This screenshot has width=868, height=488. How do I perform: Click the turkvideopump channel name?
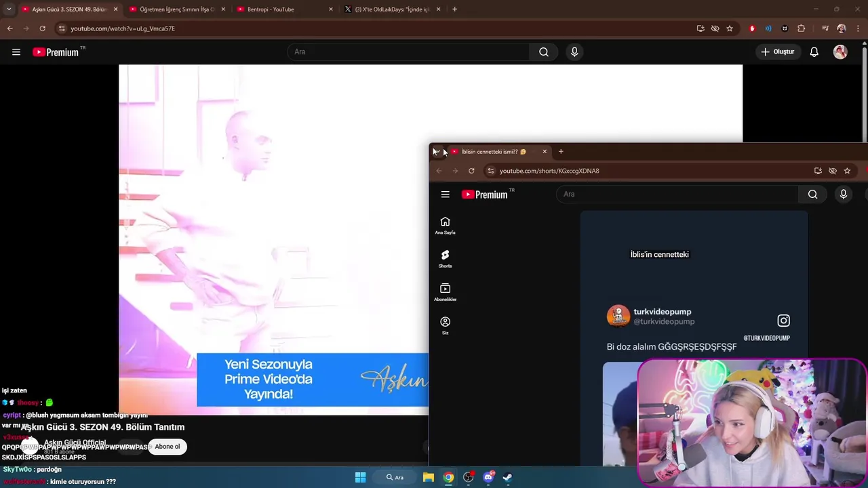[663, 312]
